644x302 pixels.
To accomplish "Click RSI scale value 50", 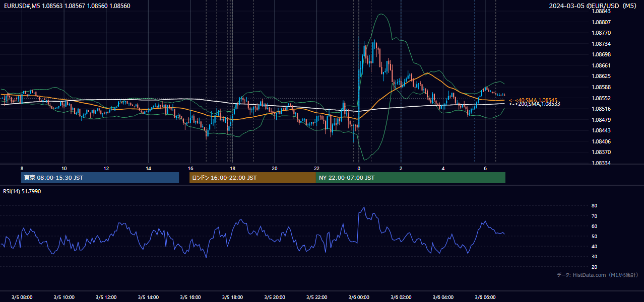I will coord(595,237).
